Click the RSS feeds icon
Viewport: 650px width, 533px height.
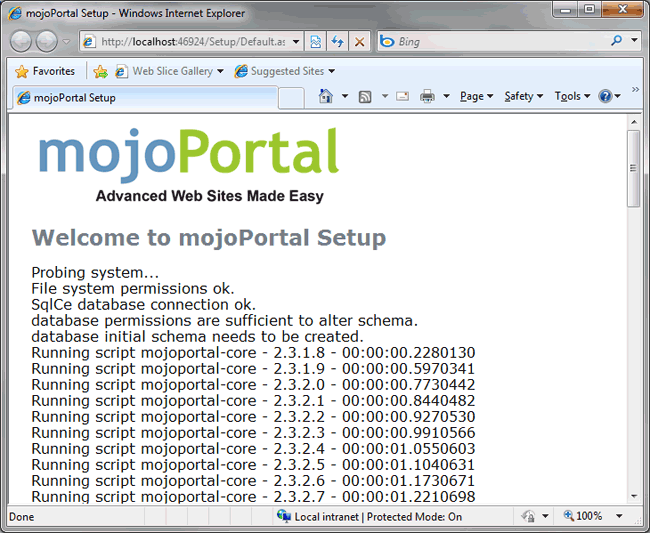coord(365,97)
